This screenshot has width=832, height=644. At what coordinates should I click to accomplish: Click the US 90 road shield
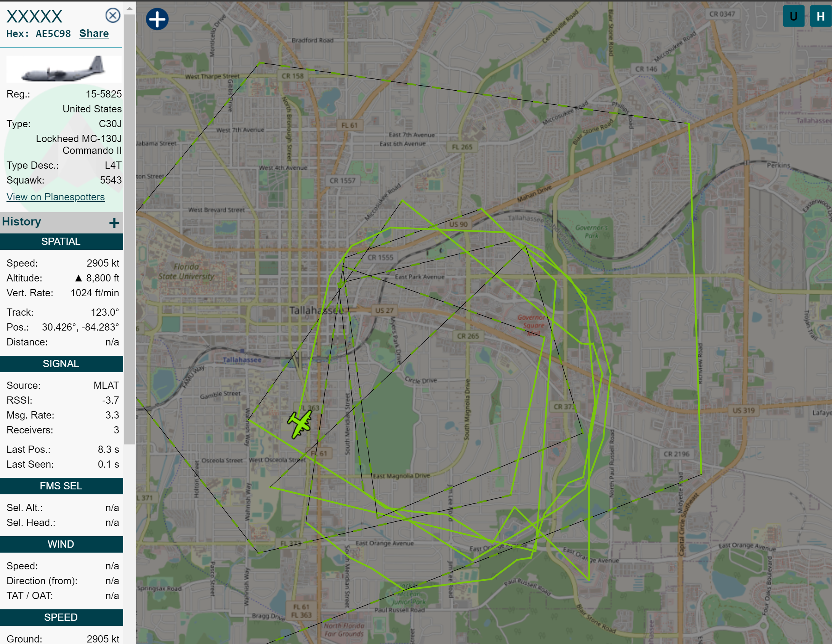click(x=458, y=224)
